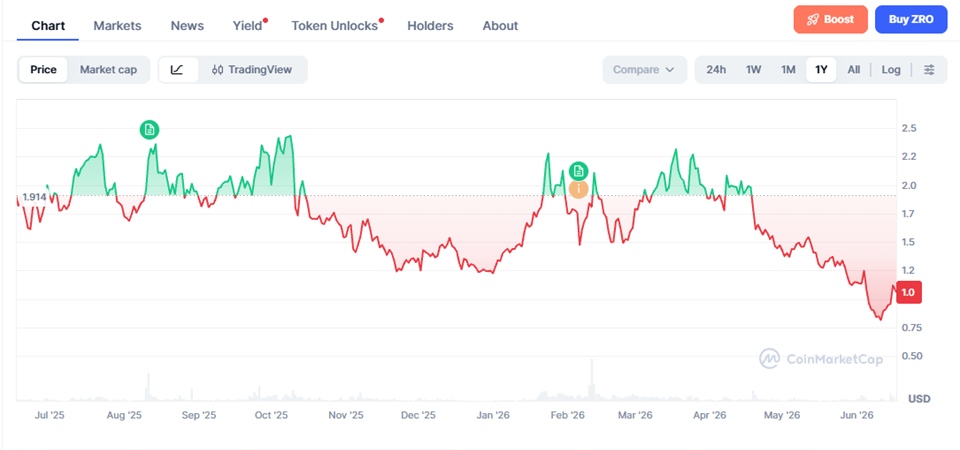The image size is (960, 450).
Task: Select the 1Y time range
Action: [x=821, y=70]
